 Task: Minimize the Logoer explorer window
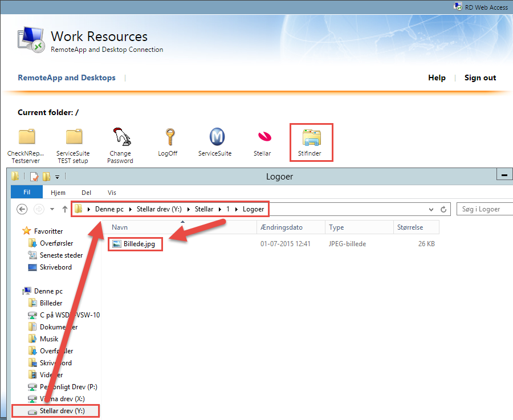(504, 175)
